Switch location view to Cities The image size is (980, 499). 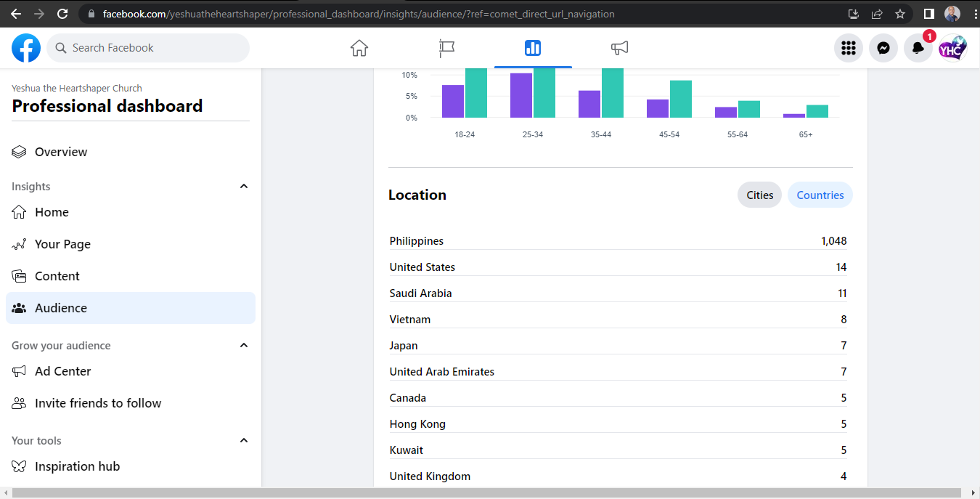click(759, 195)
